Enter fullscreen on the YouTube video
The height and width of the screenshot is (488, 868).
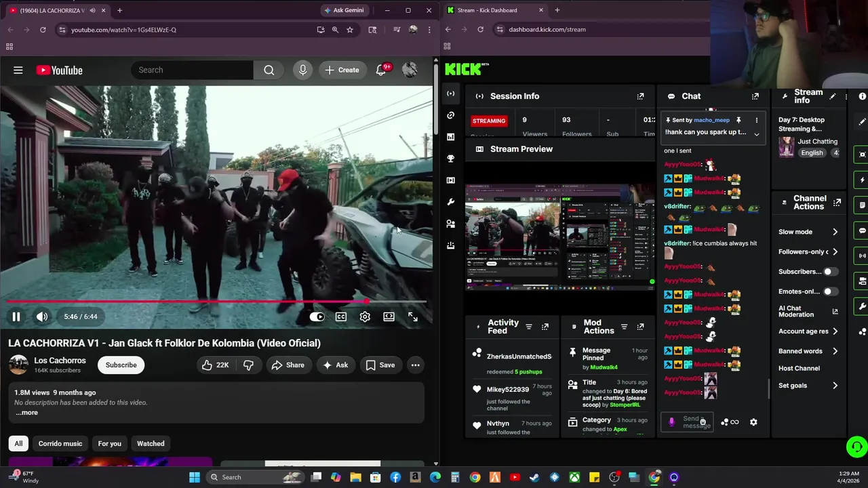point(412,317)
